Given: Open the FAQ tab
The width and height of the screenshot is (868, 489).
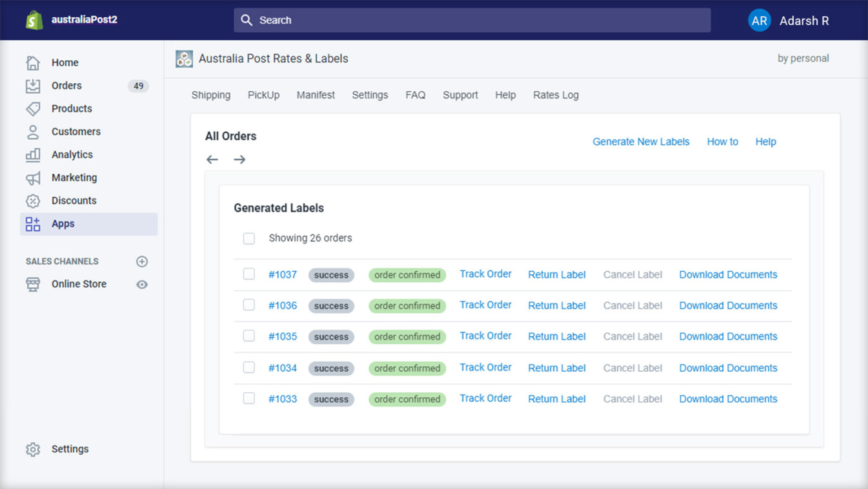Looking at the screenshot, I should point(415,95).
